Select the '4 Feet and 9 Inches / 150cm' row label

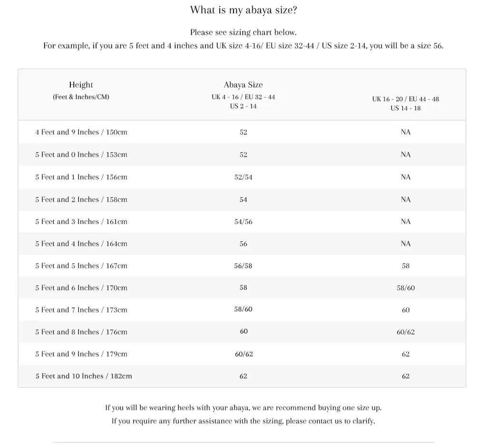[81, 132]
